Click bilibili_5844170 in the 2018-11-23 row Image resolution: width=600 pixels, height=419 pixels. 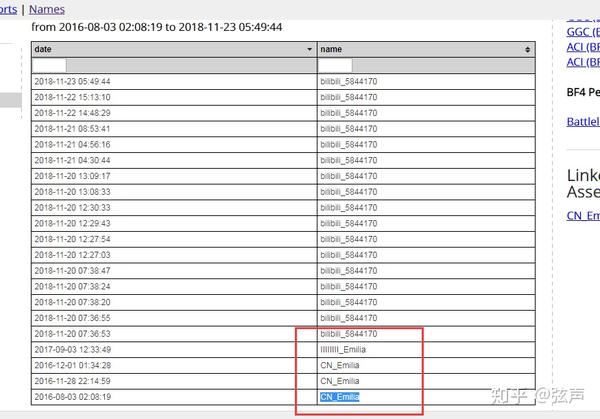tap(426, 82)
